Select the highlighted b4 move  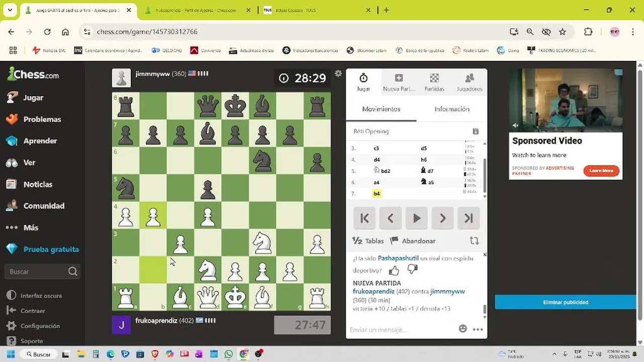pyautogui.click(x=377, y=194)
